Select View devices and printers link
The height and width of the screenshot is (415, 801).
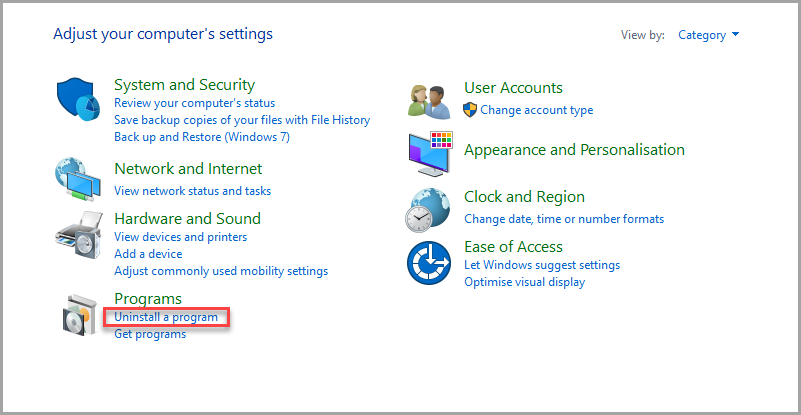click(x=180, y=237)
